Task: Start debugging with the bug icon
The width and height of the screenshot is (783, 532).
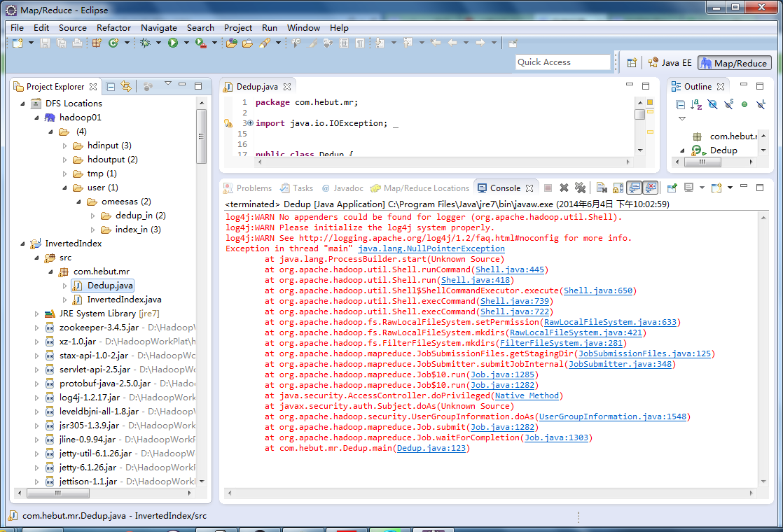Action: [145, 43]
